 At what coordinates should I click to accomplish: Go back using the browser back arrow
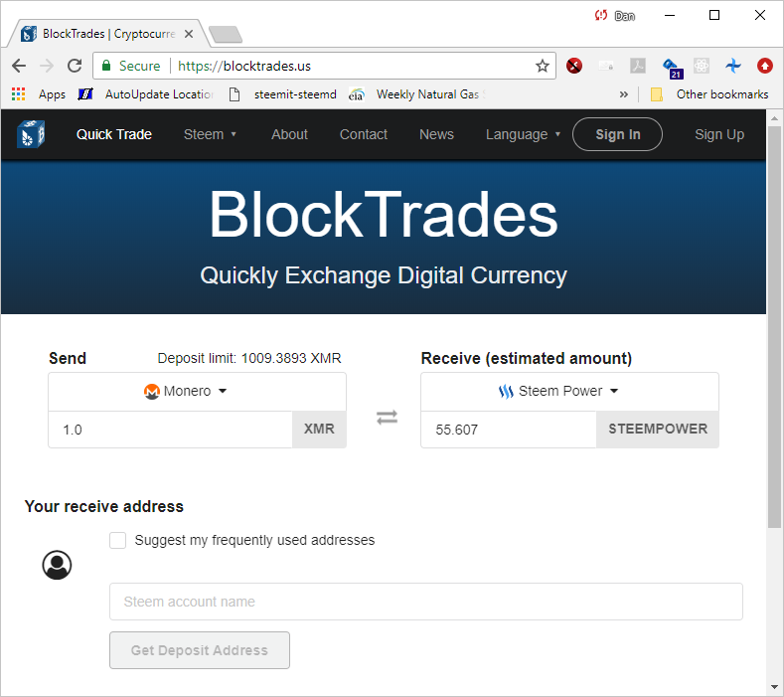19,66
